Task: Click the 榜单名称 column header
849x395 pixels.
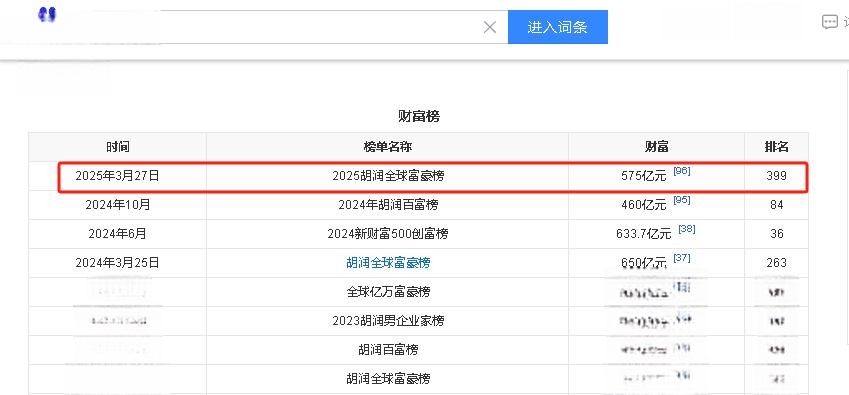Action: coord(388,147)
